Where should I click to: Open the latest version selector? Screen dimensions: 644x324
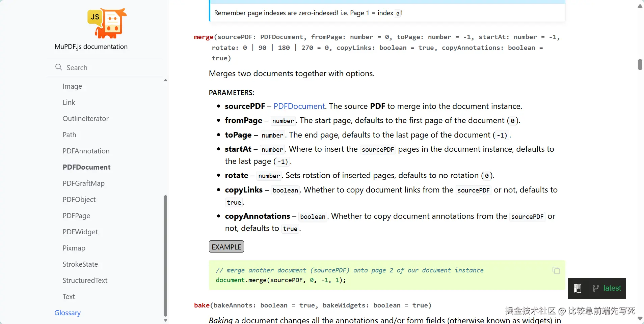click(612, 288)
